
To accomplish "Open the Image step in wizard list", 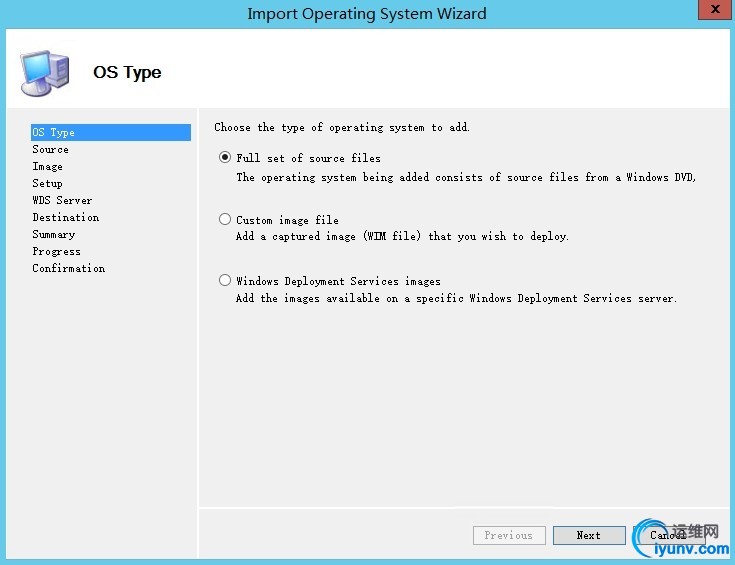I will pos(47,166).
